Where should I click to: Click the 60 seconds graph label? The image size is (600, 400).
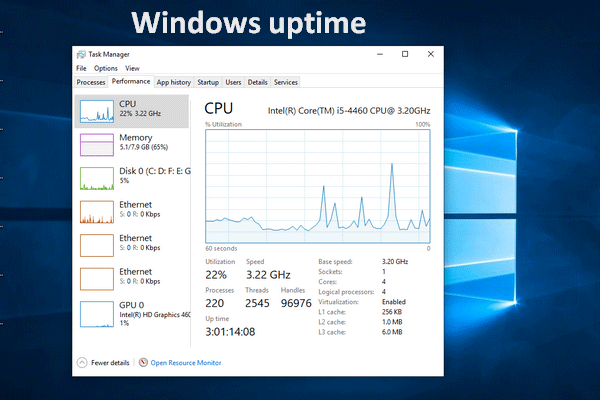[221, 248]
